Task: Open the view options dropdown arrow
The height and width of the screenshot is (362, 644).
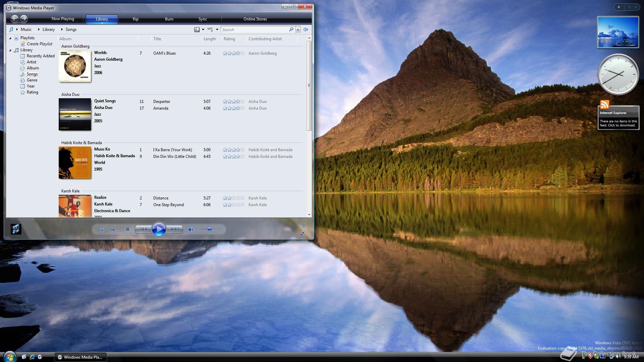Action: click(x=217, y=29)
